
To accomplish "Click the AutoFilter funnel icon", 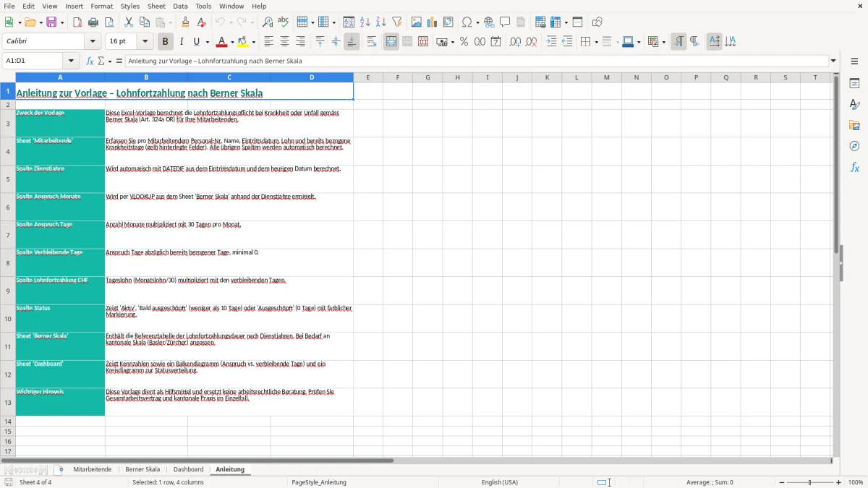I will 396,22.
